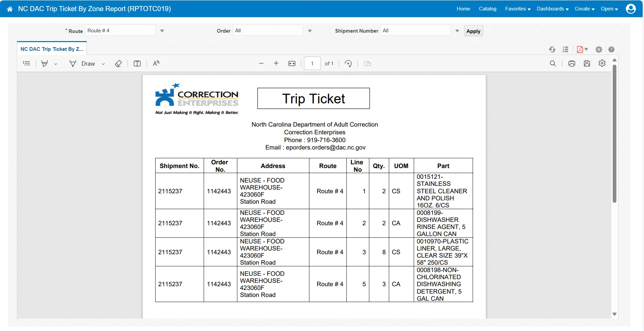Click the page number input field
Viewport: 644px width, 331px height.
312,64
